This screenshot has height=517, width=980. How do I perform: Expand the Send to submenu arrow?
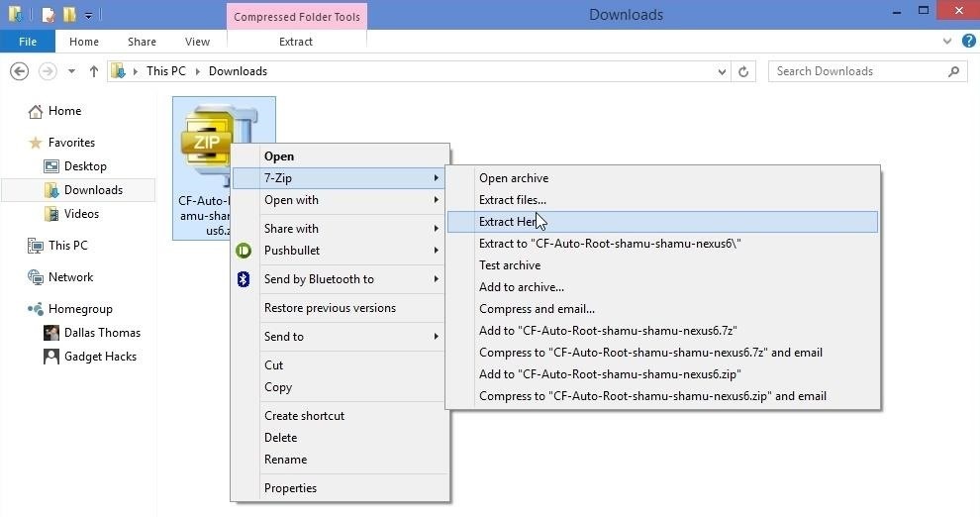pos(437,337)
